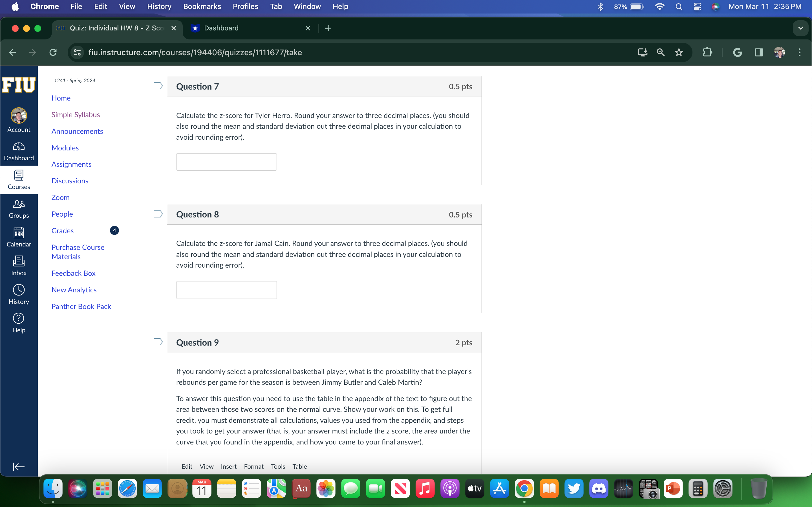Screen dimensions: 812x507
Task: Flag Question 9 for review
Action: click(158, 342)
